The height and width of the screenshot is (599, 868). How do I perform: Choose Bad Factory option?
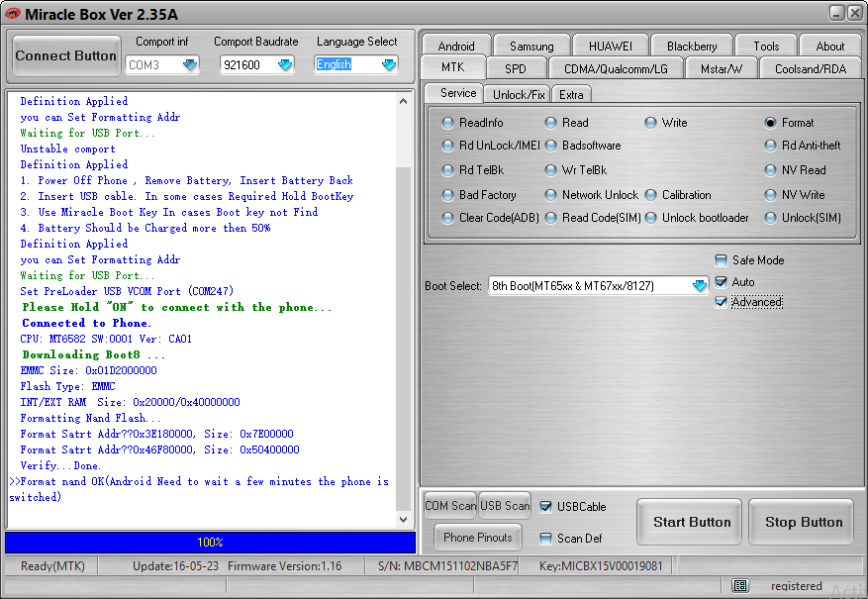pos(447,195)
